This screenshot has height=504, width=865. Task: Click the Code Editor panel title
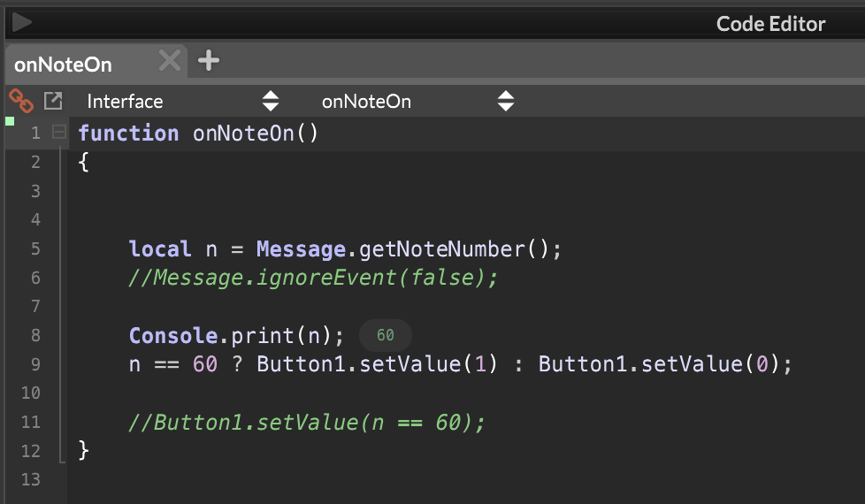click(x=770, y=24)
